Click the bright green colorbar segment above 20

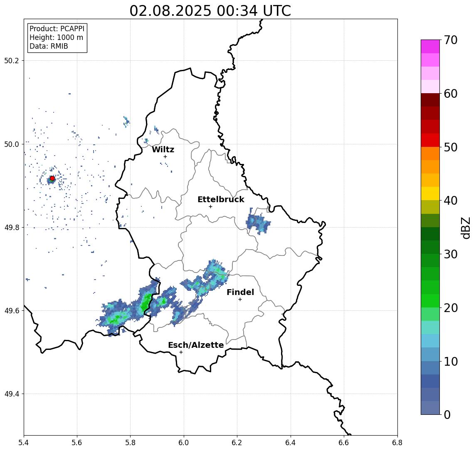click(430, 301)
